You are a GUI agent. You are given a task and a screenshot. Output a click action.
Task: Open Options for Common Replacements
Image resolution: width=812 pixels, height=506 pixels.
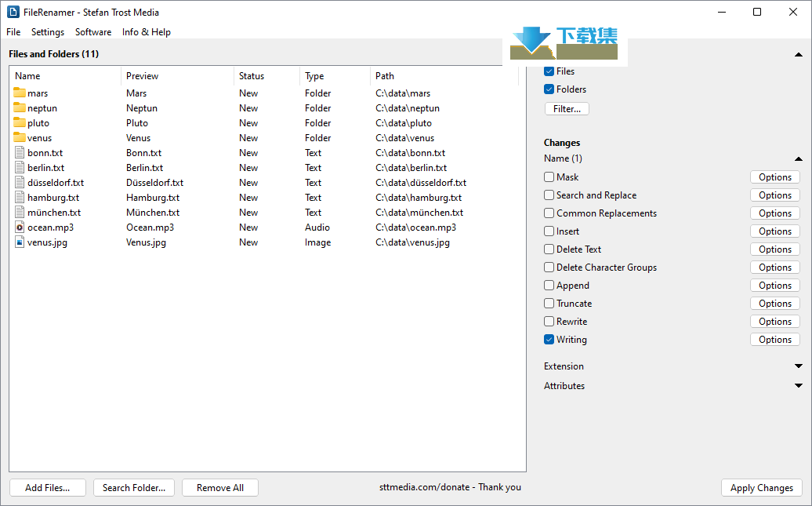click(775, 213)
